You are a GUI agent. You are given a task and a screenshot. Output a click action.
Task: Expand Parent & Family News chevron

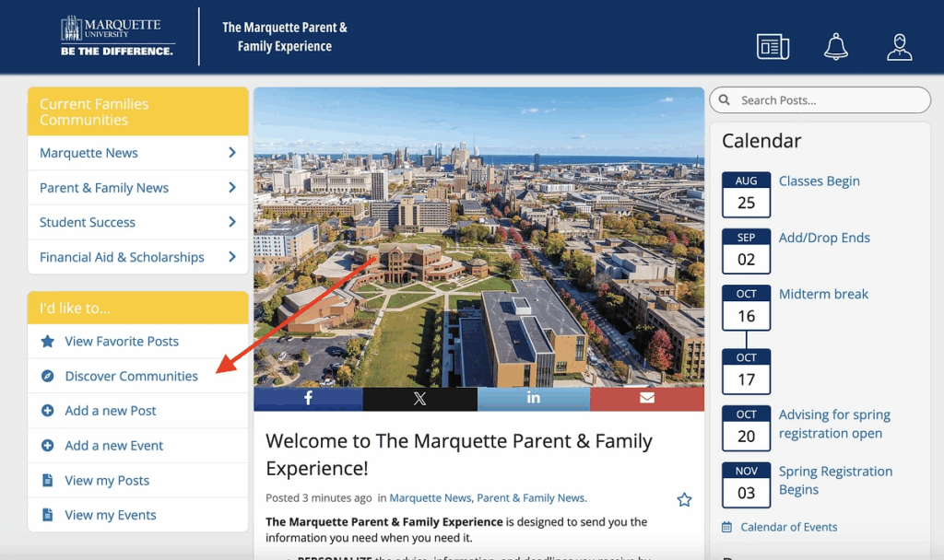(232, 188)
